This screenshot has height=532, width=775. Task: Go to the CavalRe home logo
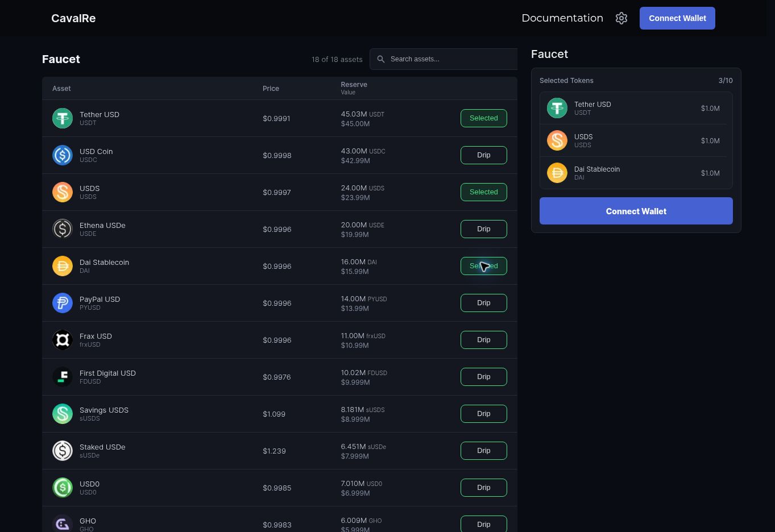point(73,18)
